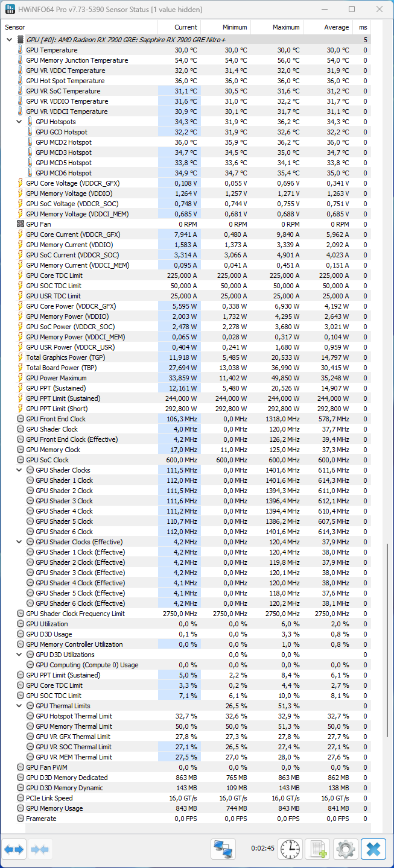
Task: Collapse the GPU [#0] AMD Radeon sensor group
Action: point(9,40)
